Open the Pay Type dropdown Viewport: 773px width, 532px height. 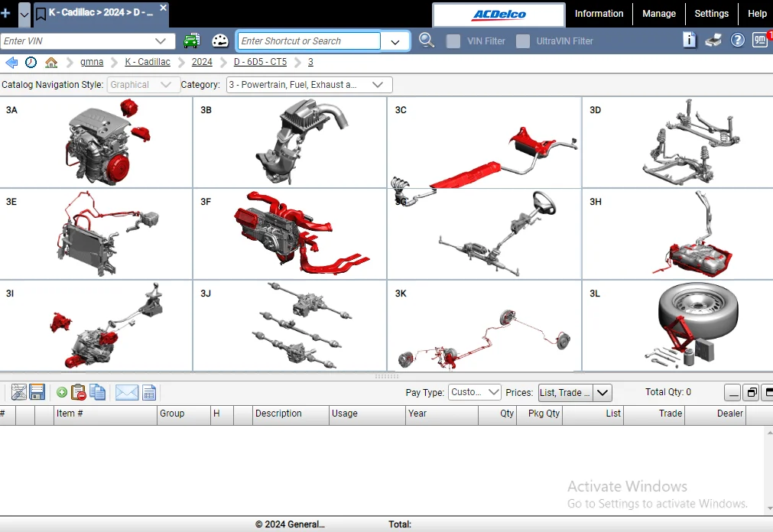coord(474,392)
